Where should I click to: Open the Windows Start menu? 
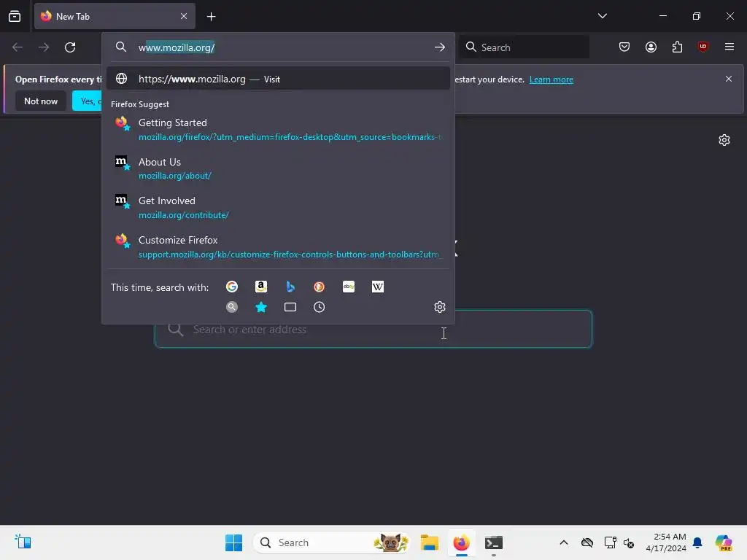point(233,542)
